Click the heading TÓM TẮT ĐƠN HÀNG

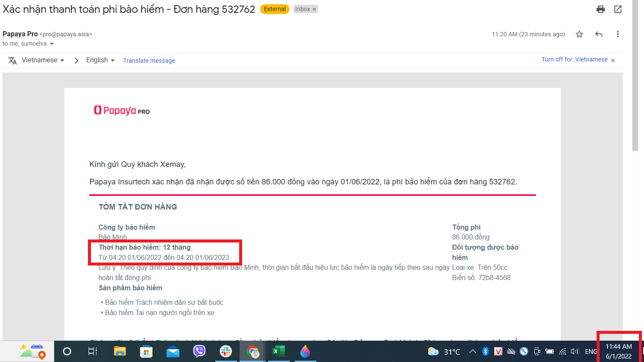tap(138, 207)
